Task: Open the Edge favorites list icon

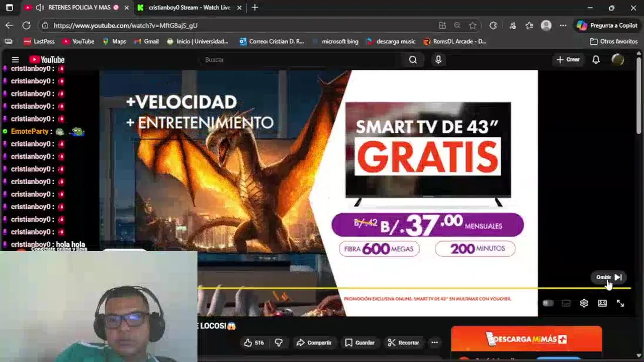Action: (x=529, y=25)
